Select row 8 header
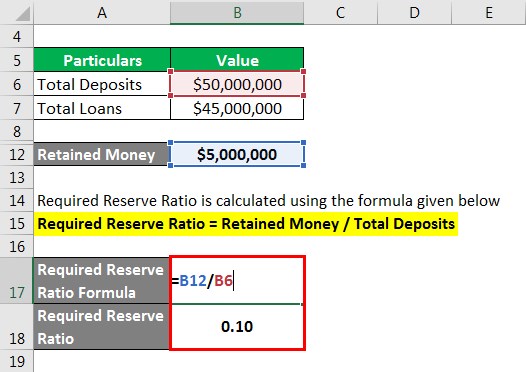The image size is (526, 372). point(17,131)
